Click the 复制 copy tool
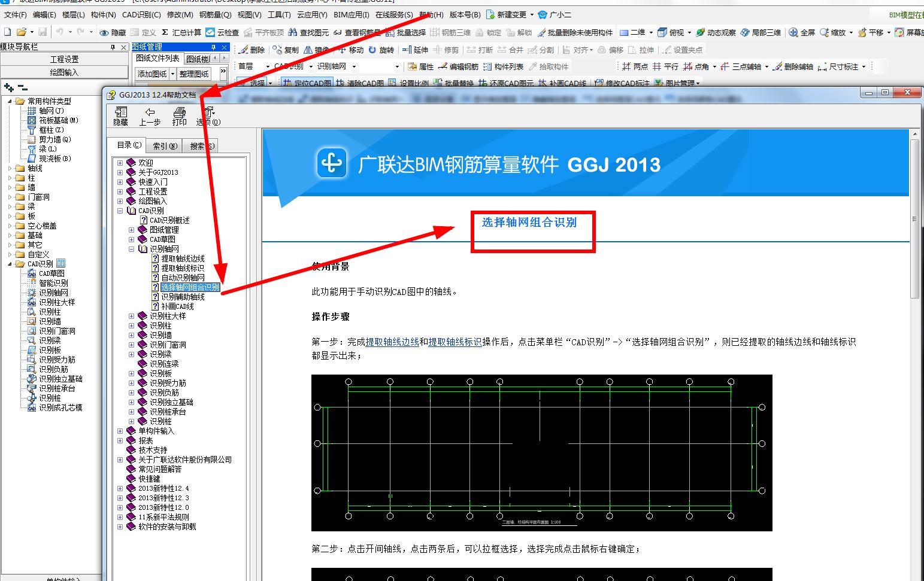The image size is (924, 581). [x=286, y=50]
